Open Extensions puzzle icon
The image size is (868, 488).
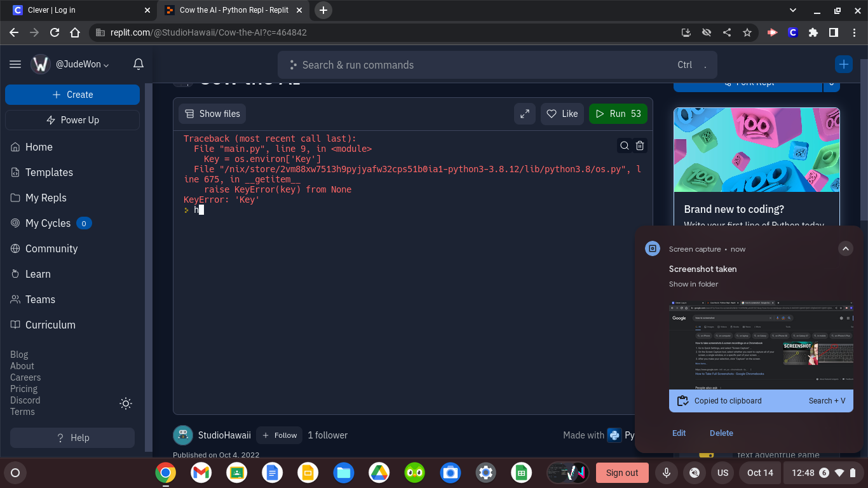point(813,32)
